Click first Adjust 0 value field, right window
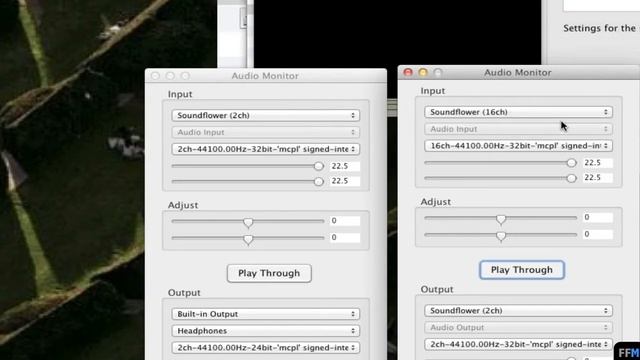The image size is (640, 360). tap(598, 218)
